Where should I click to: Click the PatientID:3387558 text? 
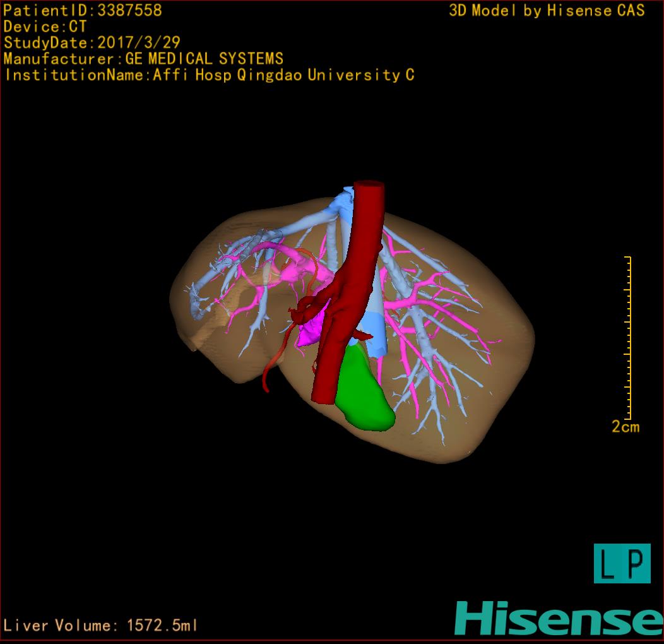pyautogui.click(x=83, y=10)
